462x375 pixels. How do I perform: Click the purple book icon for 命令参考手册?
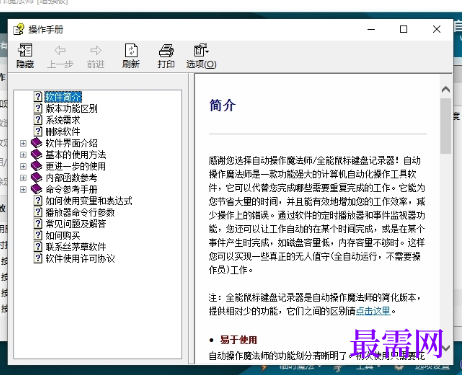click(36, 189)
